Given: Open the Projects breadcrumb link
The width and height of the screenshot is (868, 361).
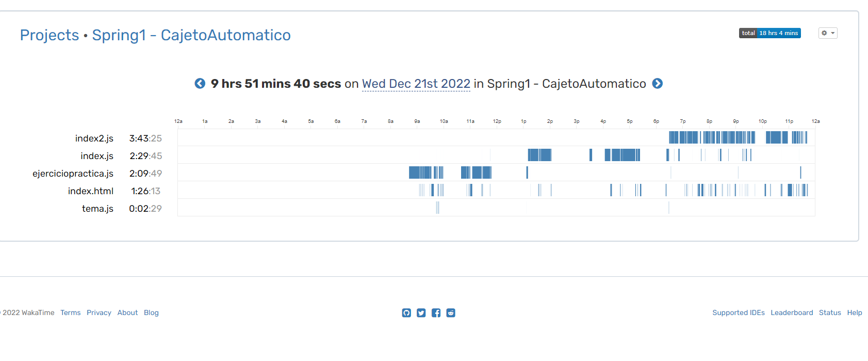Looking at the screenshot, I should coord(49,35).
